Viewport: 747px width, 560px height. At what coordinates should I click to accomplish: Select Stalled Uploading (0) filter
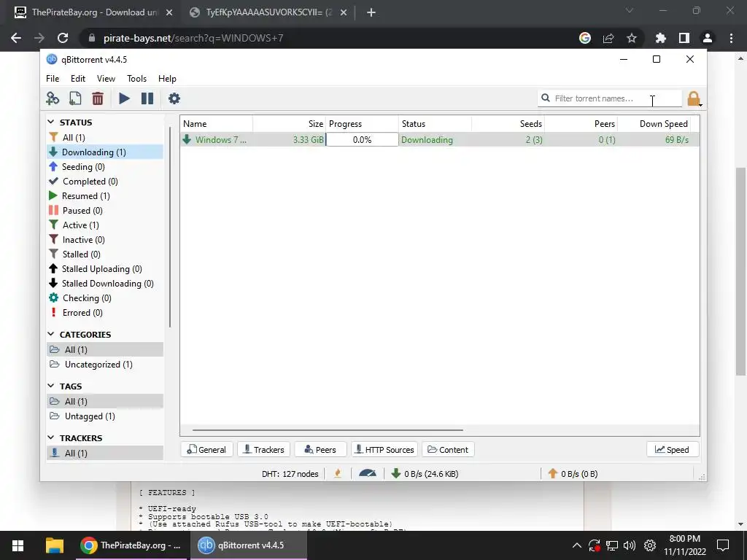pyautogui.click(x=105, y=269)
